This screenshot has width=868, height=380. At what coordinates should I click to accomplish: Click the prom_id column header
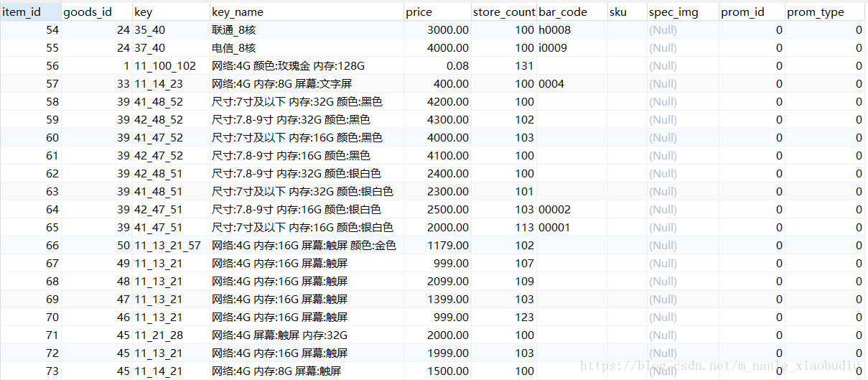click(752, 11)
